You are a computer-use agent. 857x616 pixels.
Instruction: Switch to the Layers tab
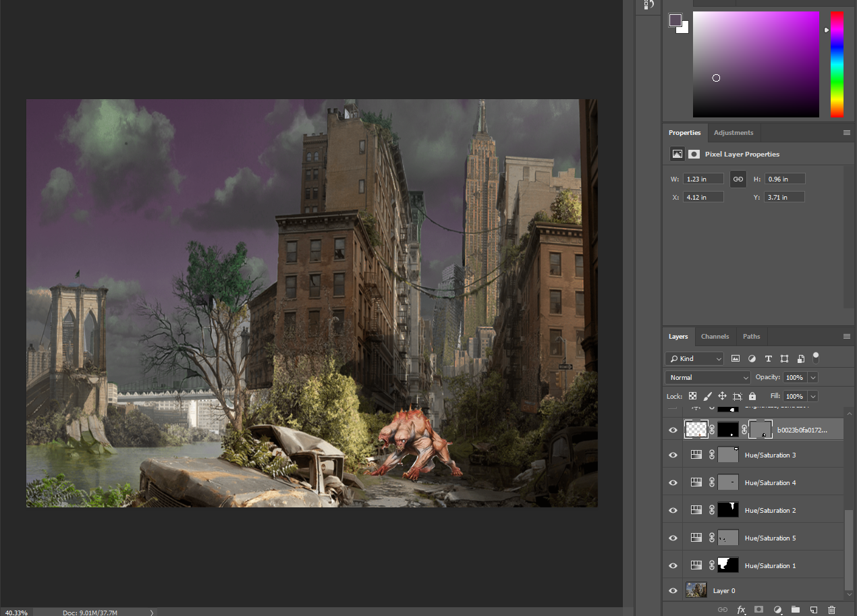tap(678, 336)
